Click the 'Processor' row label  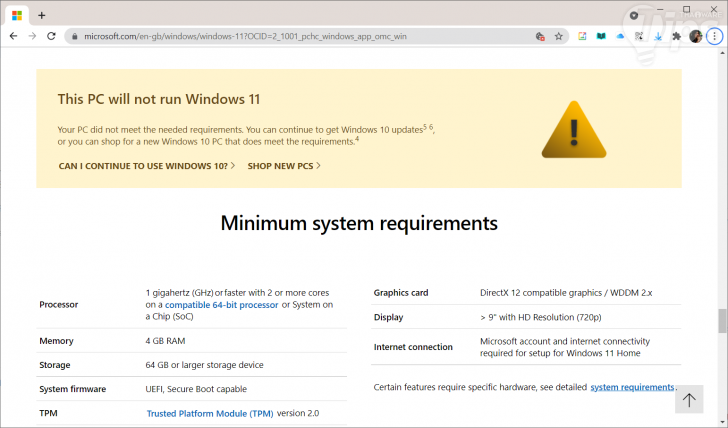tap(58, 305)
